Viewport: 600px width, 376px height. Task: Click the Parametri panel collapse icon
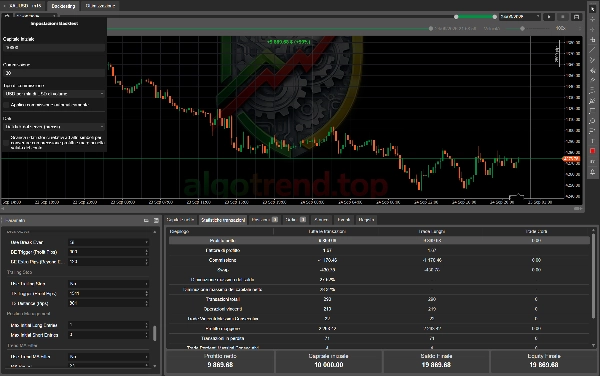click(x=146, y=220)
